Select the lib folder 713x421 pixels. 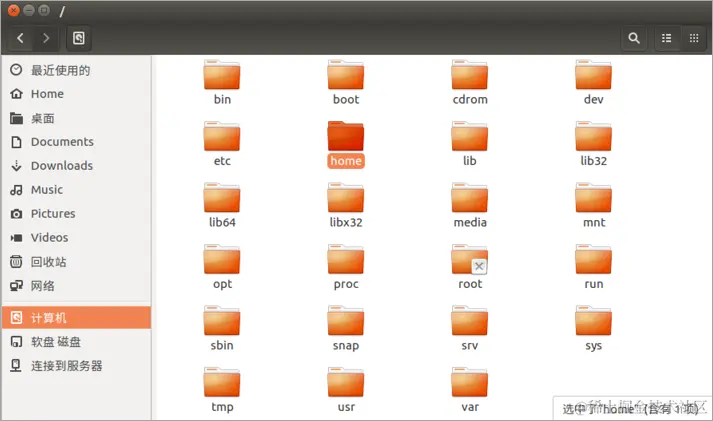pyautogui.click(x=470, y=144)
